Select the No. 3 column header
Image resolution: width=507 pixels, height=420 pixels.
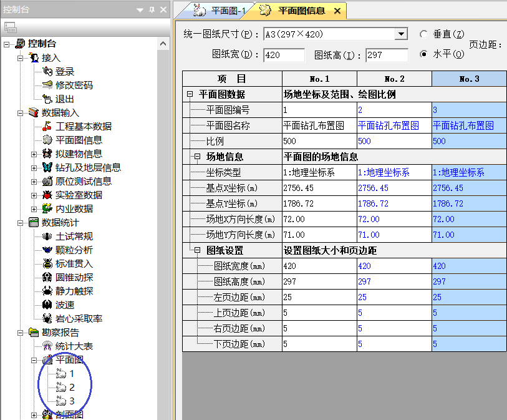point(470,79)
